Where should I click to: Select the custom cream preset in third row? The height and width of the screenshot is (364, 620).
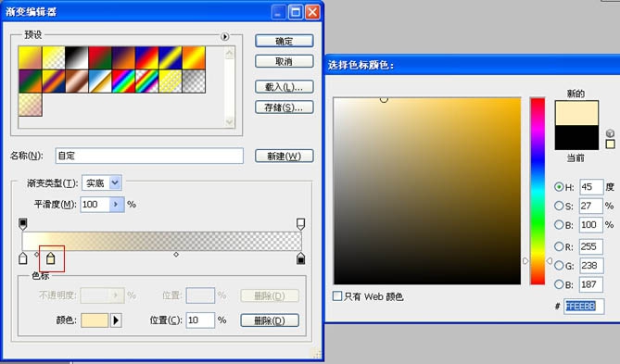pyautogui.click(x=30, y=105)
